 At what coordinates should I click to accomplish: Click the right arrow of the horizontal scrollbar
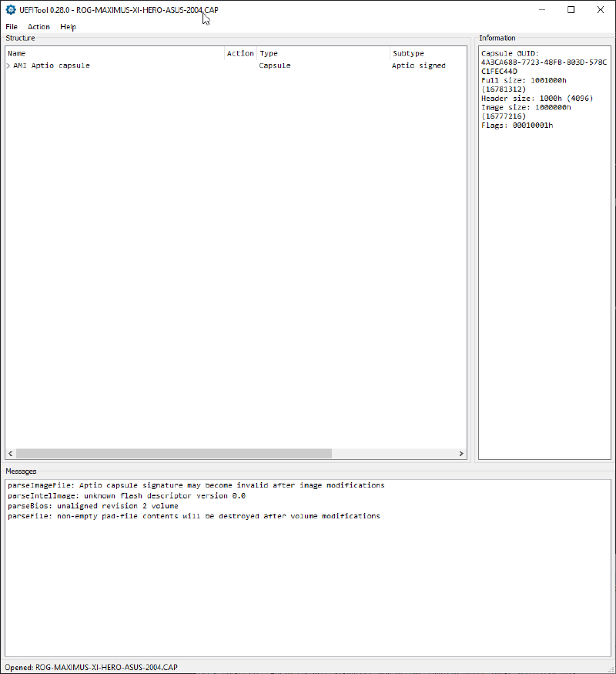[460, 454]
